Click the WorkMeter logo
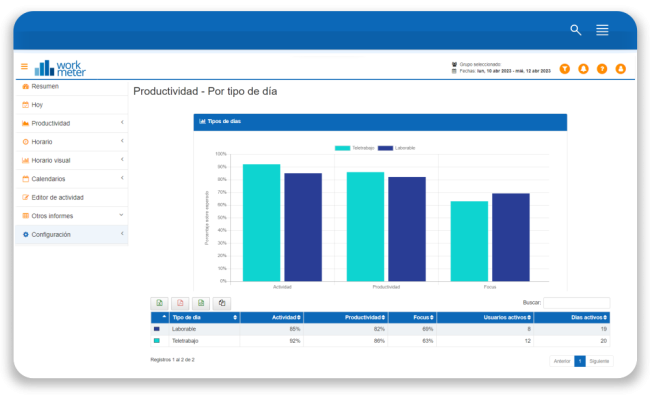This screenshot has width=650, height=395. [60, 68]
